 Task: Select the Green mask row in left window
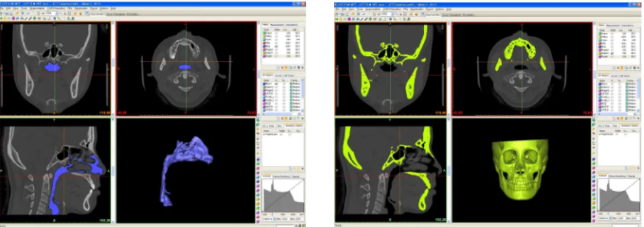tap(282, 33)
